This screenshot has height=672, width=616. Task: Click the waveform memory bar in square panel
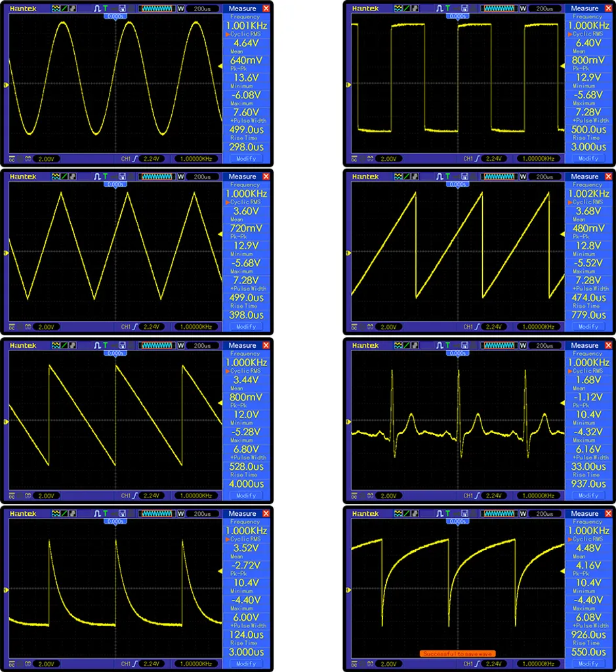pos(499,9)
